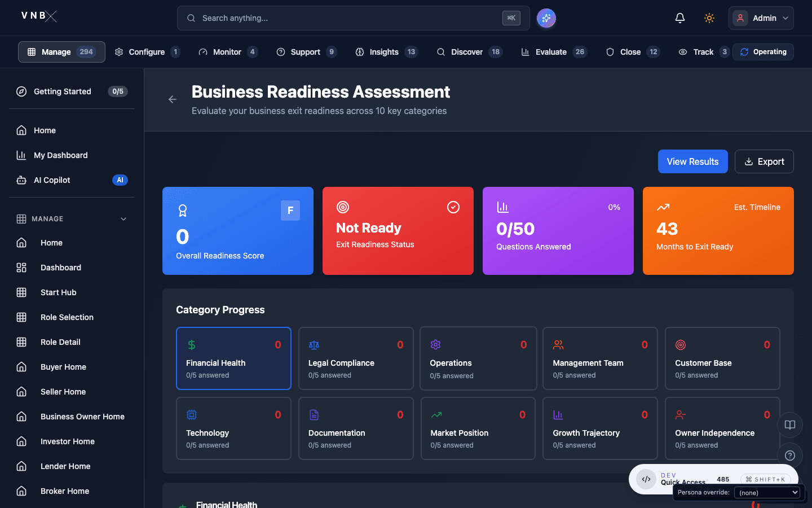Viewport: 812px width, 508px height.
Task: Open the VNB logo in the top left
Action: (x=38, y=16)
